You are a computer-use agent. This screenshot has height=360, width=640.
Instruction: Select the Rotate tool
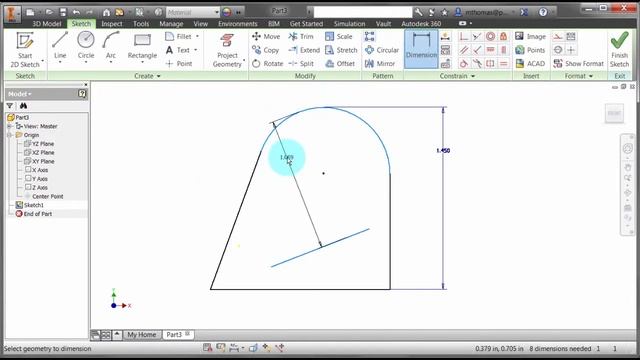point(268,63)
